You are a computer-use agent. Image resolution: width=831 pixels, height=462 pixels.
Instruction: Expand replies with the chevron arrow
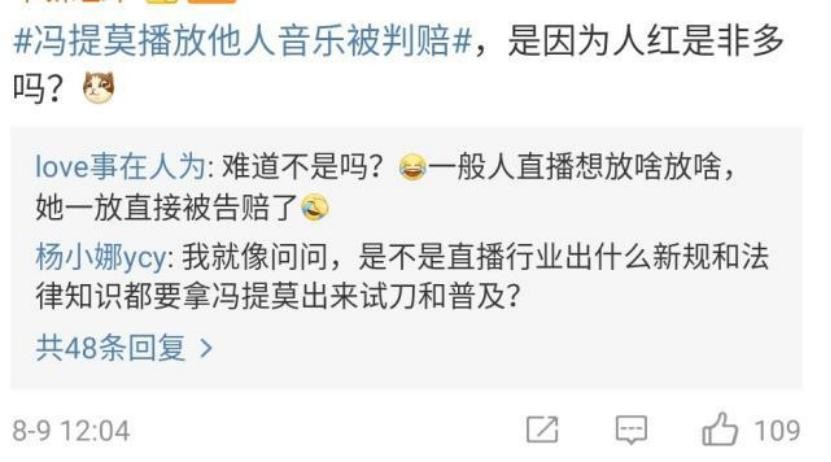point(206,348)
